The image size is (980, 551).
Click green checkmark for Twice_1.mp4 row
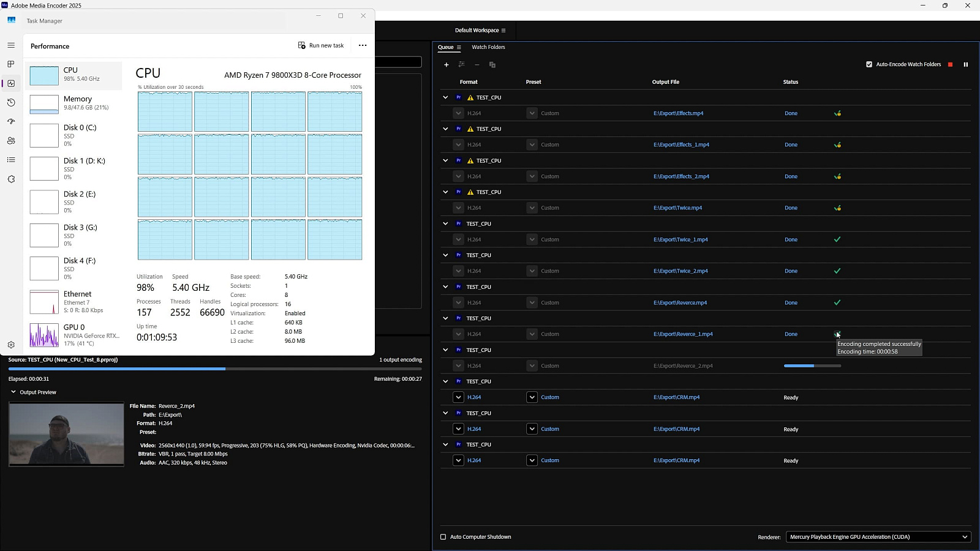(837, 239)
